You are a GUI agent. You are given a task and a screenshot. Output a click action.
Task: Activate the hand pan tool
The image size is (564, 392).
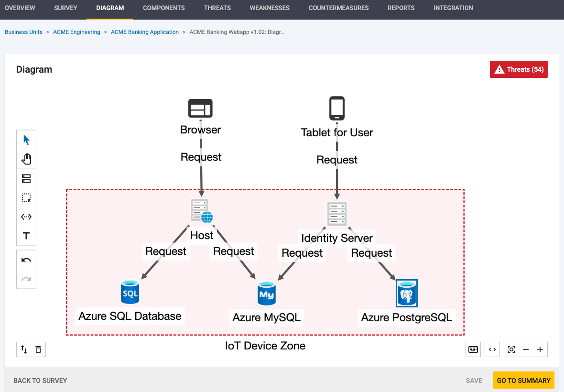(x=26, y=159)
